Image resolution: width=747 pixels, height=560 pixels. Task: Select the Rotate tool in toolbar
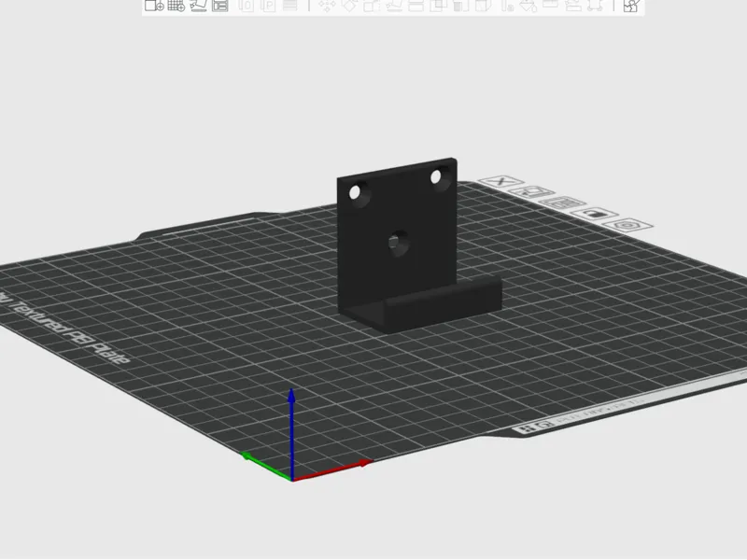point(349,6)
